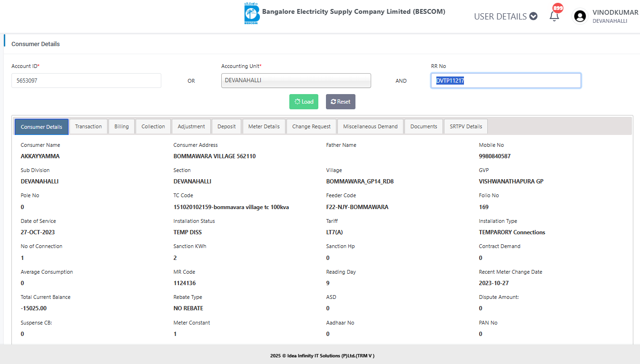Image resolution: width=640 pixels, height=364 pixels.
Task: Click Reading Day value 9
Action: 328,283
